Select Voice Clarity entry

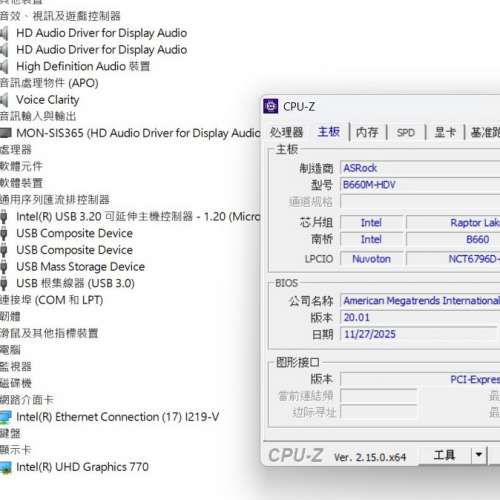48,100
